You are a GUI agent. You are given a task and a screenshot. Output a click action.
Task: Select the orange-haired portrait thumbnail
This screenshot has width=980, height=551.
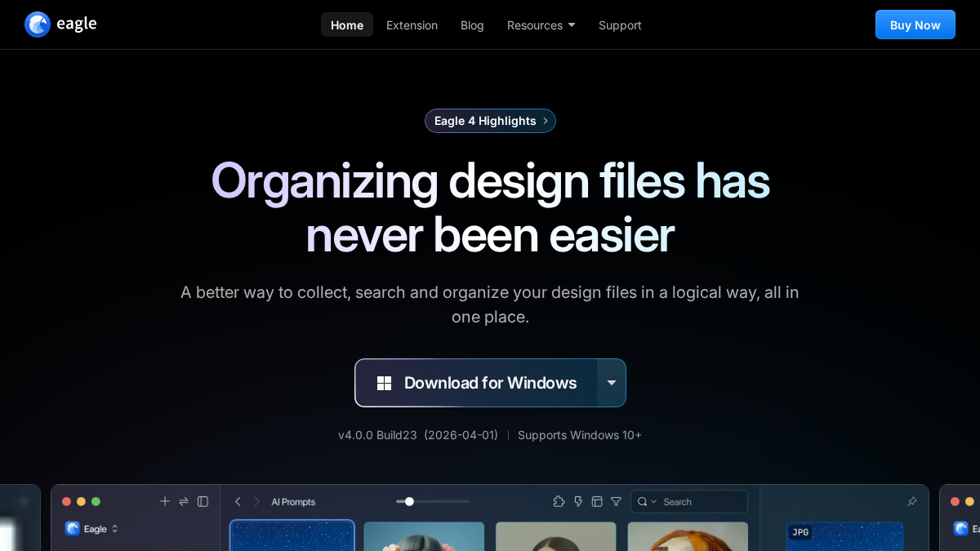pyautogui.click(x=688, y=536)
